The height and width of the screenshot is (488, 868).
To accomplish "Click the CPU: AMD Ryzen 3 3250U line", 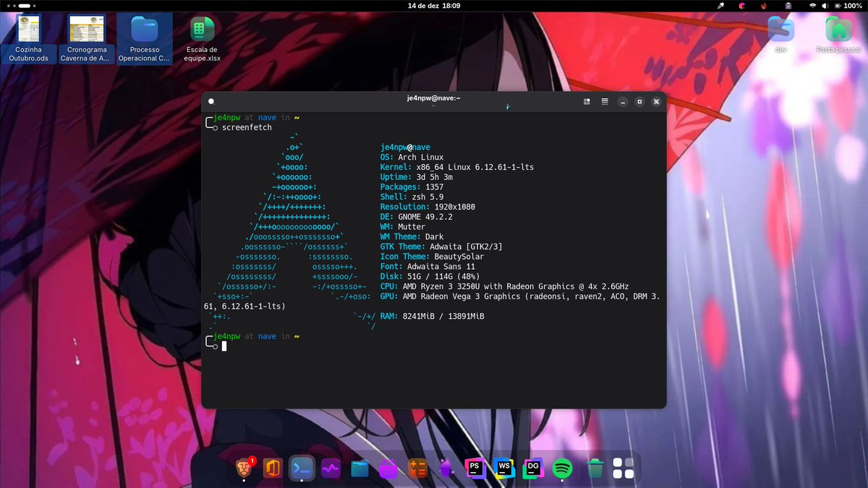I will (x=505, y=286).
